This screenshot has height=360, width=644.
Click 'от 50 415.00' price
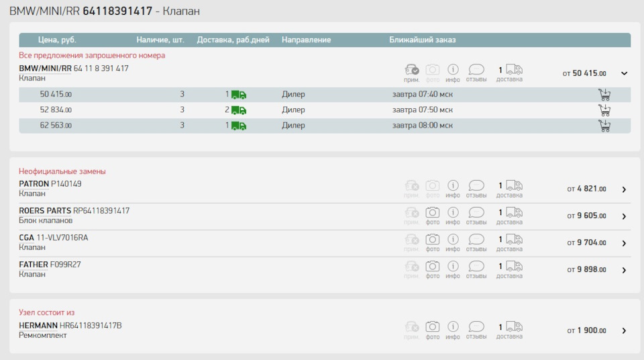point(584,73)
